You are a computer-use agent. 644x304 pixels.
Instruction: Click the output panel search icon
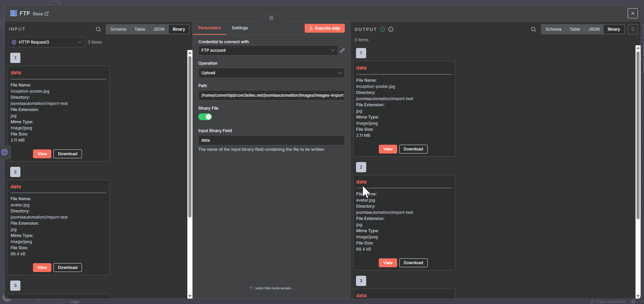533,29
